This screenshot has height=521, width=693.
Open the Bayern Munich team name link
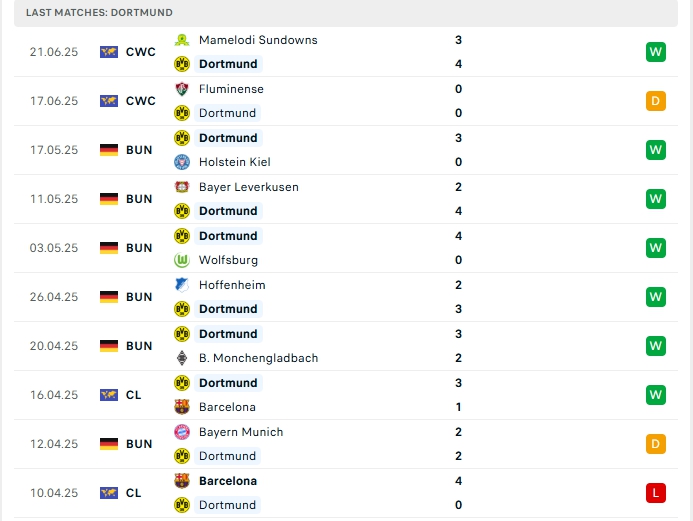(x=241, y=432)
